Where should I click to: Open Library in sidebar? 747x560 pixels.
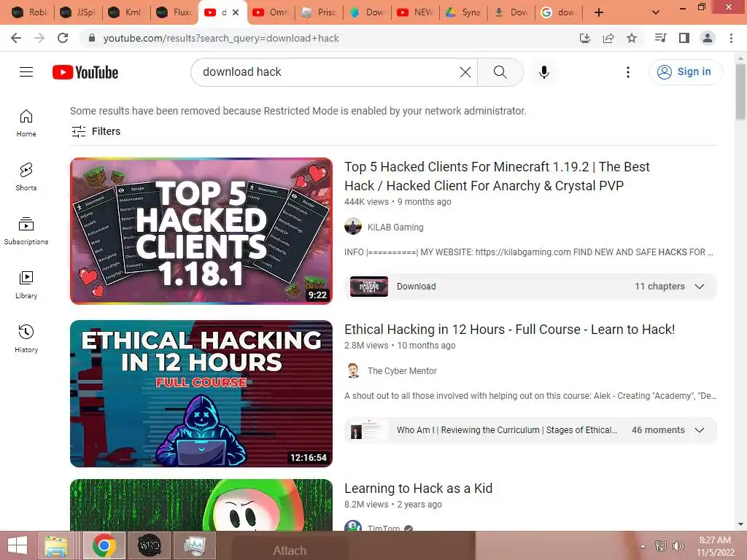click(26, 285)
